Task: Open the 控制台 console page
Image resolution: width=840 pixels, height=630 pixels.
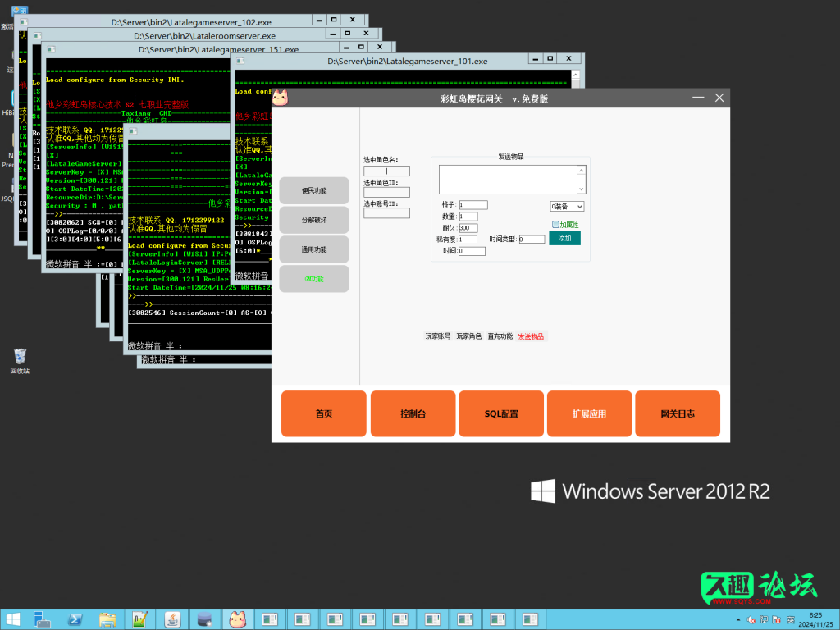Action: point(413,413)
